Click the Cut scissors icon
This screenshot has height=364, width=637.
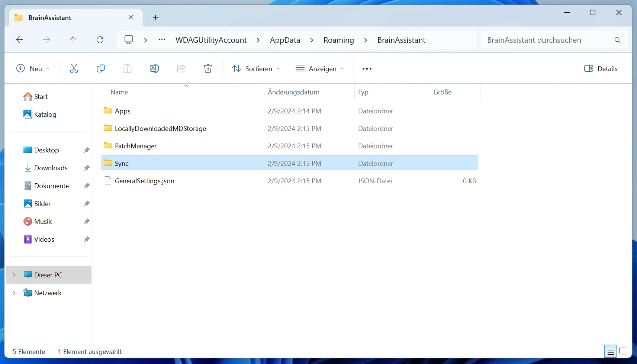click(74, 68)
